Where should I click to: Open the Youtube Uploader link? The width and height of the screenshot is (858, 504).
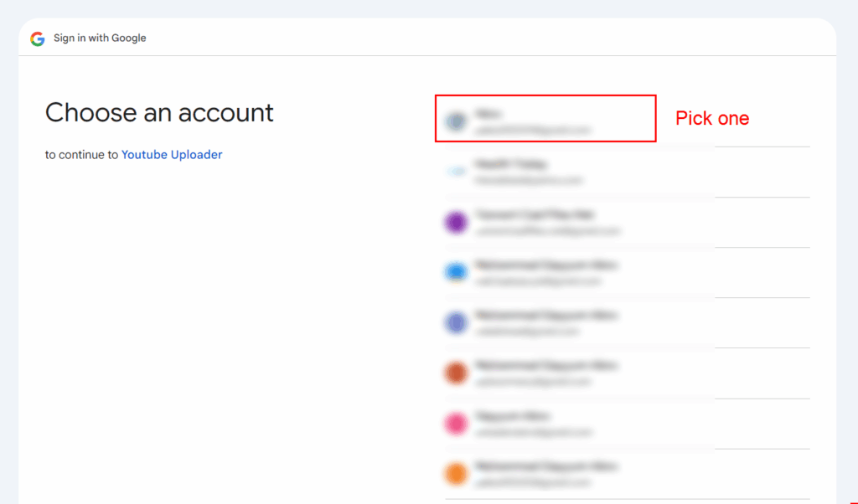click(172, 154)
